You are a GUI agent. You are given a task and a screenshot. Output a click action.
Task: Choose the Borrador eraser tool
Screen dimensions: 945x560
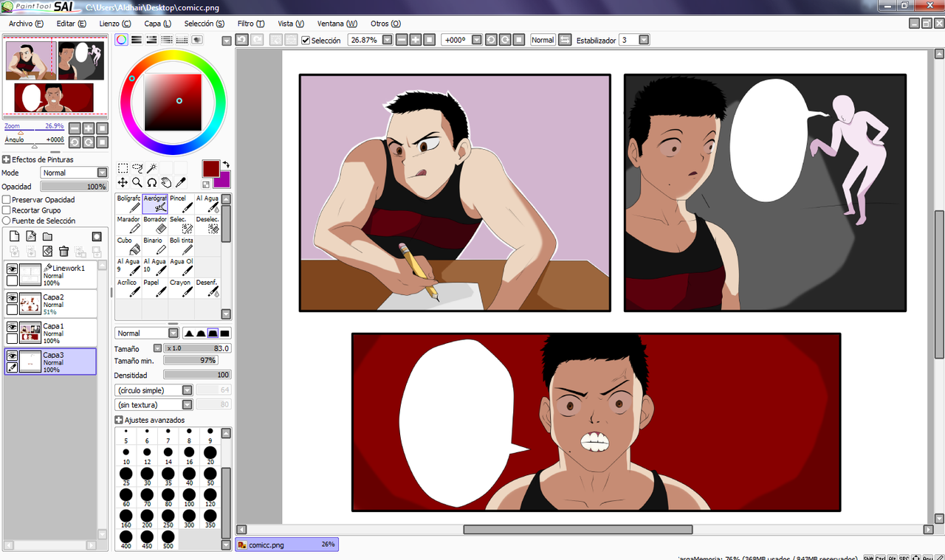coord(155,225)
